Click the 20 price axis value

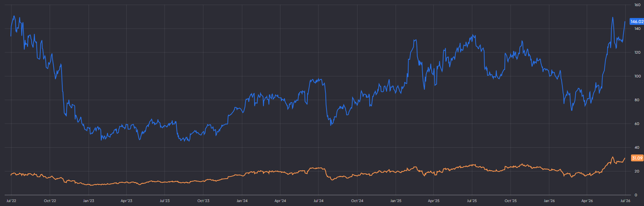637,171
